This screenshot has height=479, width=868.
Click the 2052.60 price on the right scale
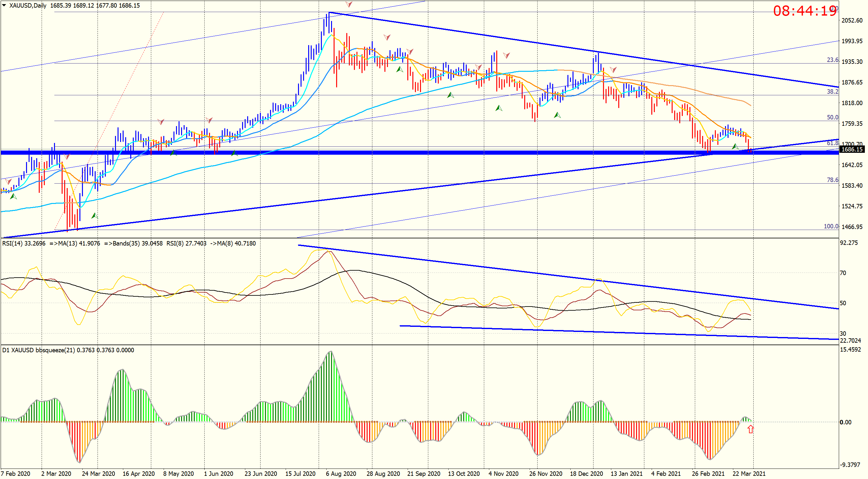(x=852, y=21)
